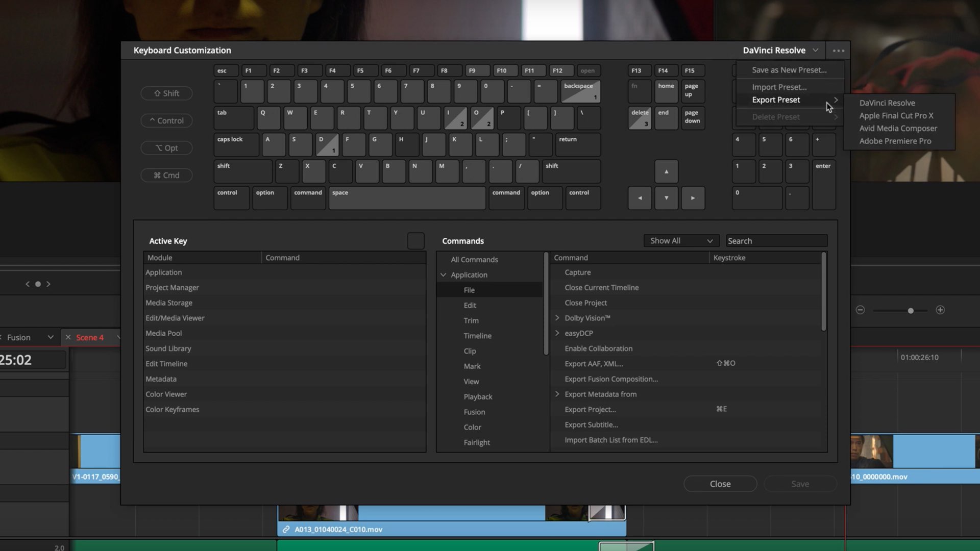Click the Commands list vertical scrollbar
The image size is (980, 551).
823,292
